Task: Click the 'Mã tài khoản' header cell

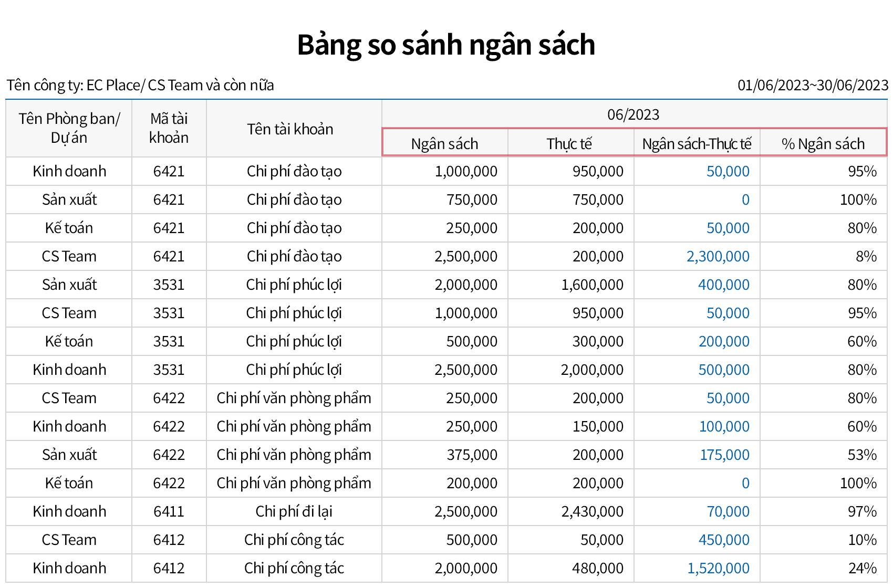Action: point(169,128)
